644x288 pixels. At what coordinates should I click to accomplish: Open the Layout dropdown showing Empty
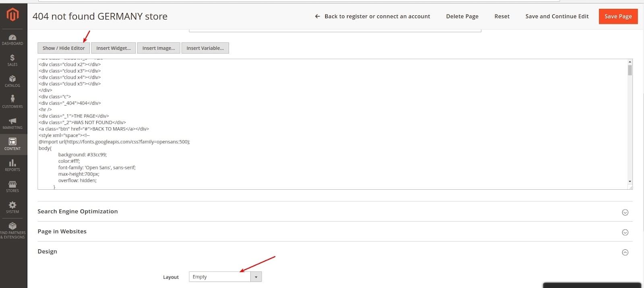[x=225, y=277]
